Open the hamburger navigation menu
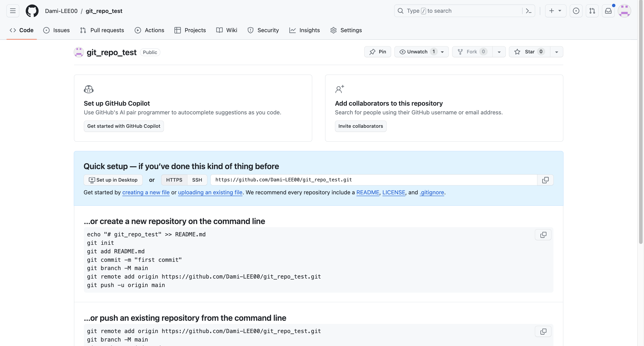This screenshot has width=644, height=346. point(13,11)
